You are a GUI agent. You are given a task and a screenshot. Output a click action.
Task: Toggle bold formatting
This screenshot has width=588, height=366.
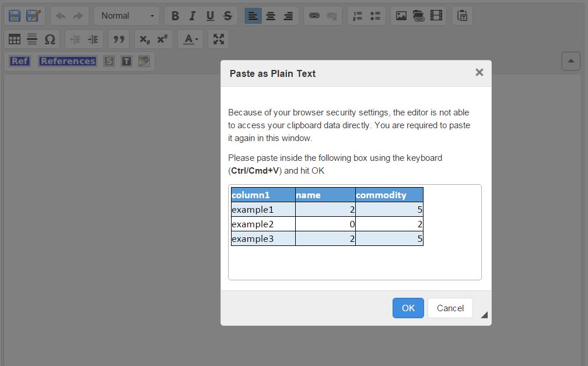coord(175,16)
